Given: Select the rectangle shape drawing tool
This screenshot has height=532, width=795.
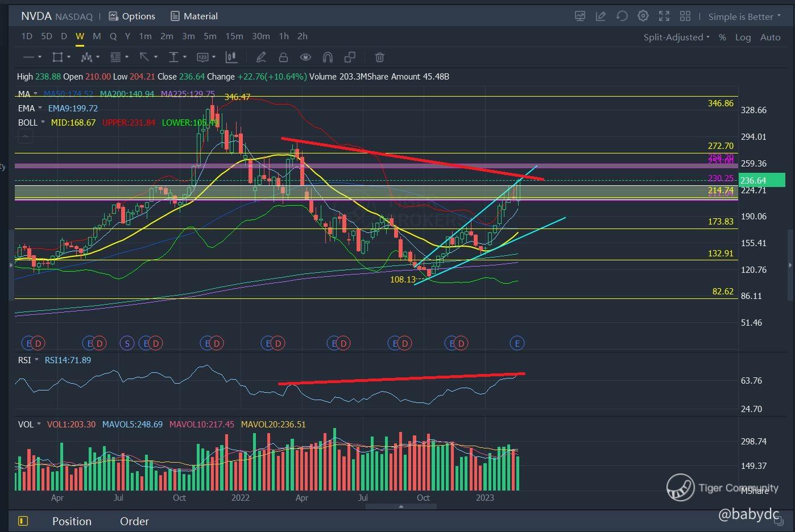Looking at the screenshot, I should [x=57, y=57].
